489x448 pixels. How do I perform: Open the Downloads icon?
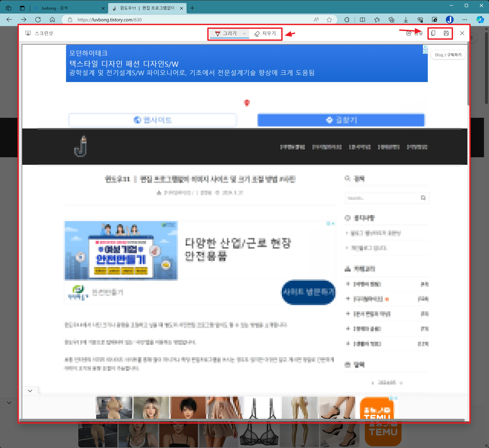coord(406,20)
